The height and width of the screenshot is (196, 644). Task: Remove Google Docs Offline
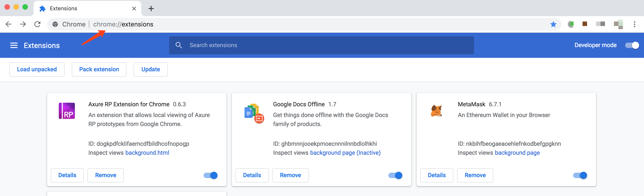290,175
